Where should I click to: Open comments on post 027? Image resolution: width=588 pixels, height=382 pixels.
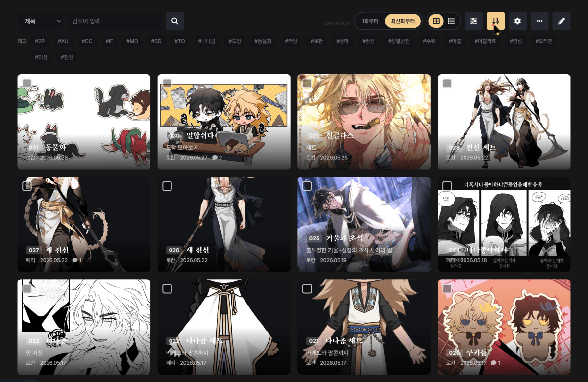pos(76,260)
